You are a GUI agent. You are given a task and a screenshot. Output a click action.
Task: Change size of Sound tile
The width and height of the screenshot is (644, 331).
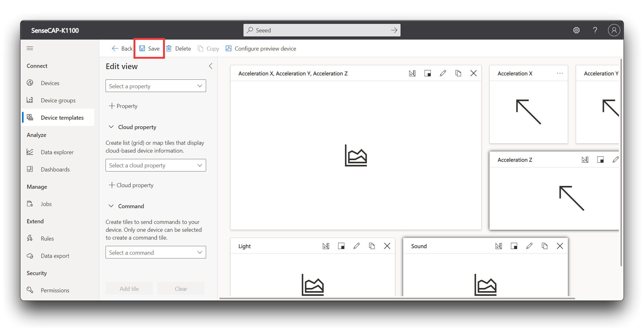(x=514, y=246)
